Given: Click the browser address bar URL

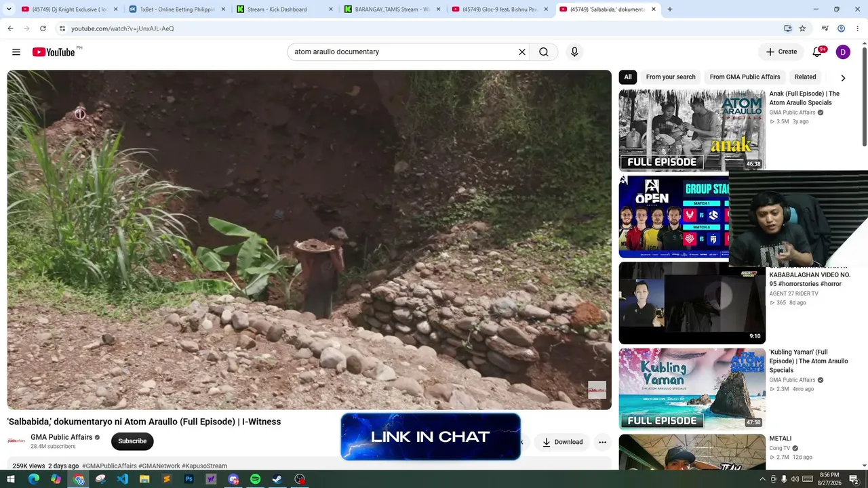Looking at the screenshot, I should point(123,28).
